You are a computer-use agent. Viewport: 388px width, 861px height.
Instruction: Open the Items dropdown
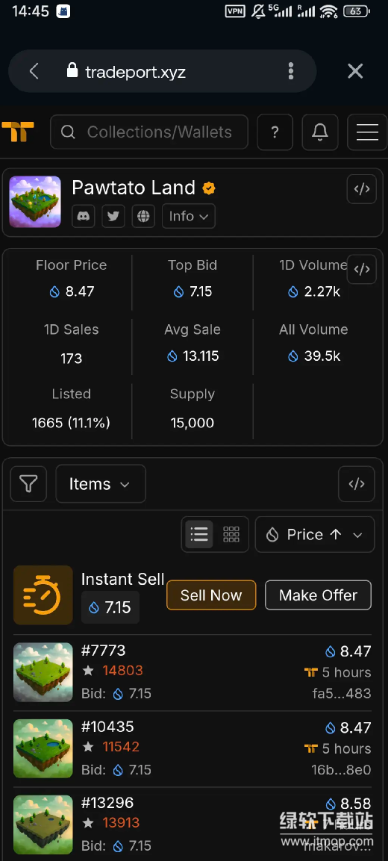[100, 484]
